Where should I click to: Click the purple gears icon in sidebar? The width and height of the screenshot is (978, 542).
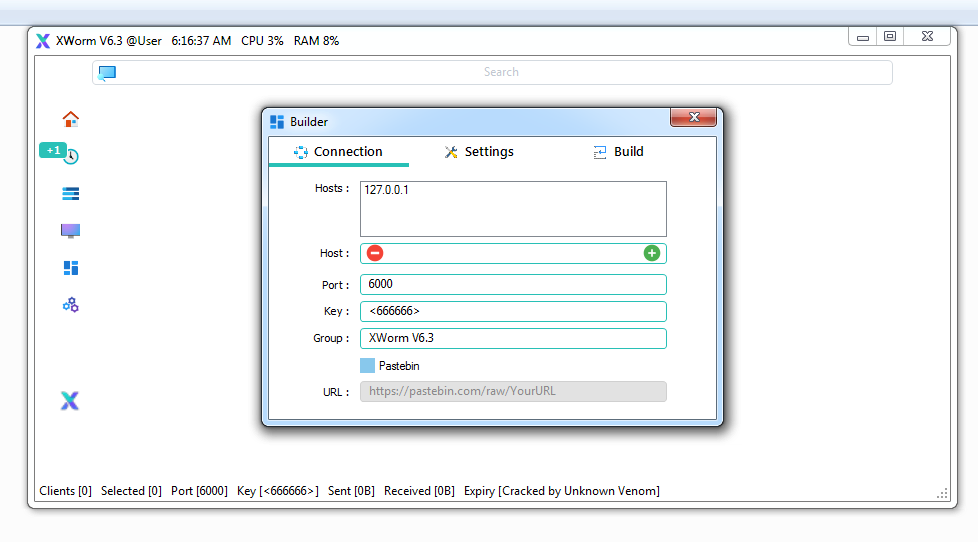[70, 305]
